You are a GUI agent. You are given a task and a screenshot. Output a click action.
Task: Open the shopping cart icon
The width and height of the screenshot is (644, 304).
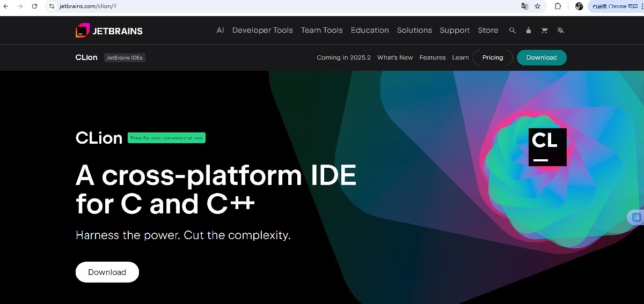click(544, 31)
